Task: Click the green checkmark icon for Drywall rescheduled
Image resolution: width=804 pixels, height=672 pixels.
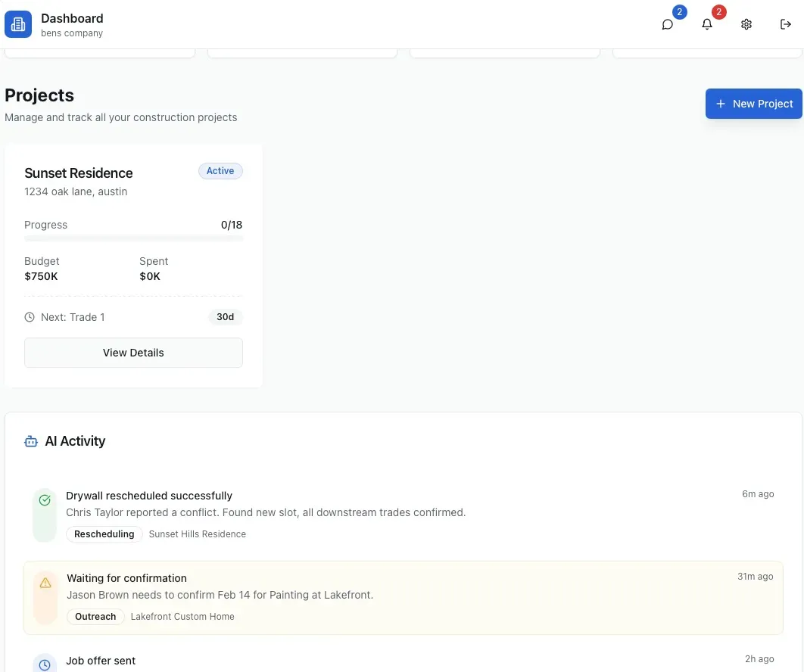Action: pyautogui.click(x=45, y=500)
